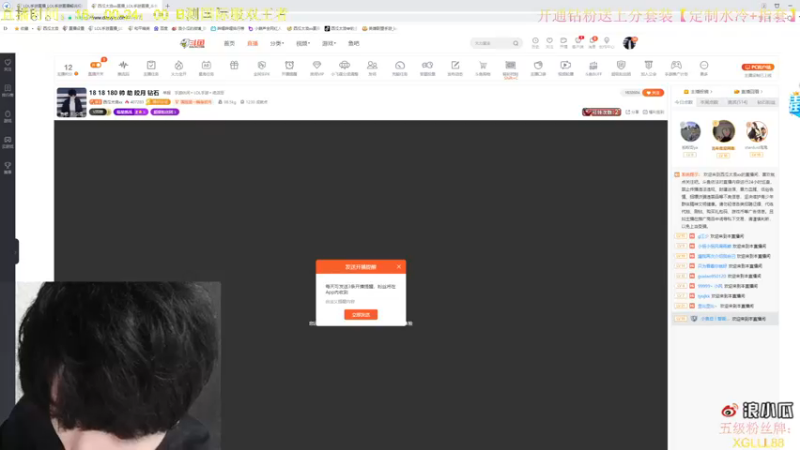
Task: Click the orange send button in dialog
Action: pos(361,315)
